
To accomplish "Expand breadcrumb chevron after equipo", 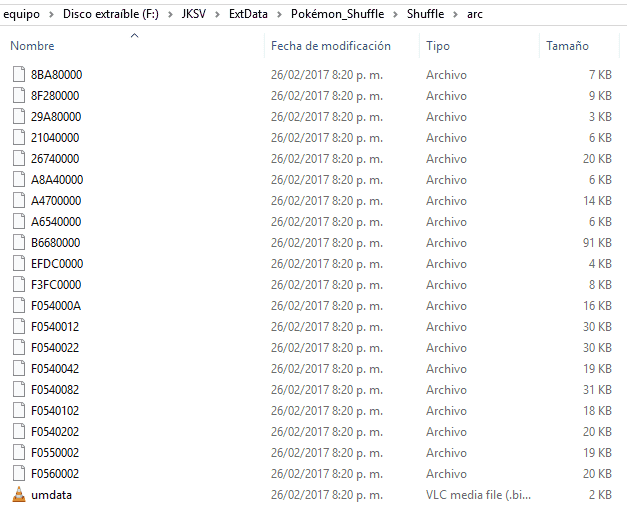I will click(51, 14).
